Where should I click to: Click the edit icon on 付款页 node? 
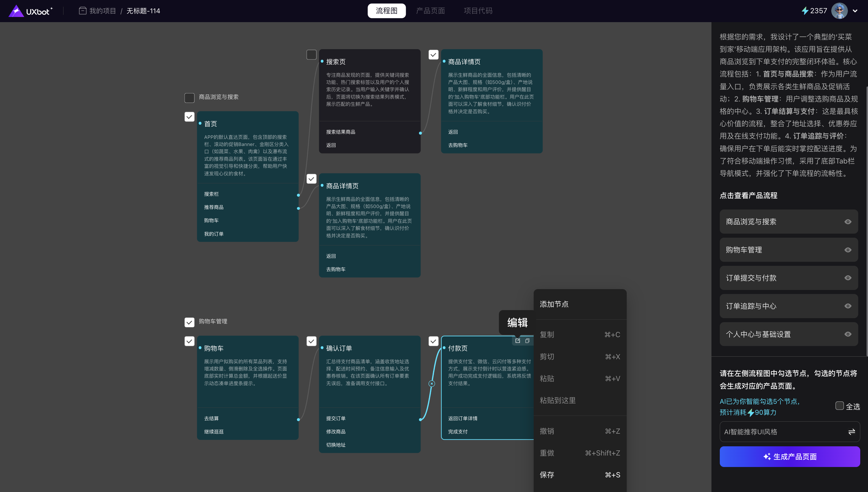[x=517, y=341]
